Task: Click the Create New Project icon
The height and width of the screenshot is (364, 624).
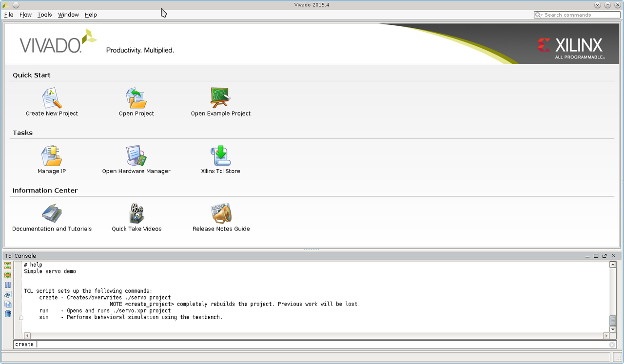Action: [x=52, y=98]
